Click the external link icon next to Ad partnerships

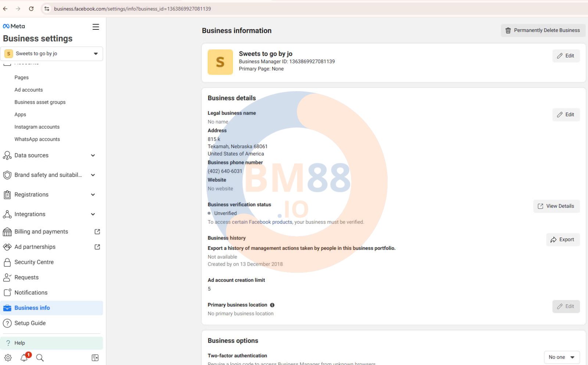tap(97, 247)
